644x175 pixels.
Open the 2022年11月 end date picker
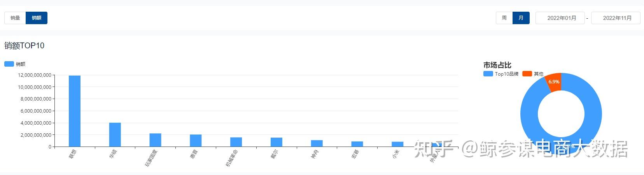pyautogui.click(x=616, y=18)
